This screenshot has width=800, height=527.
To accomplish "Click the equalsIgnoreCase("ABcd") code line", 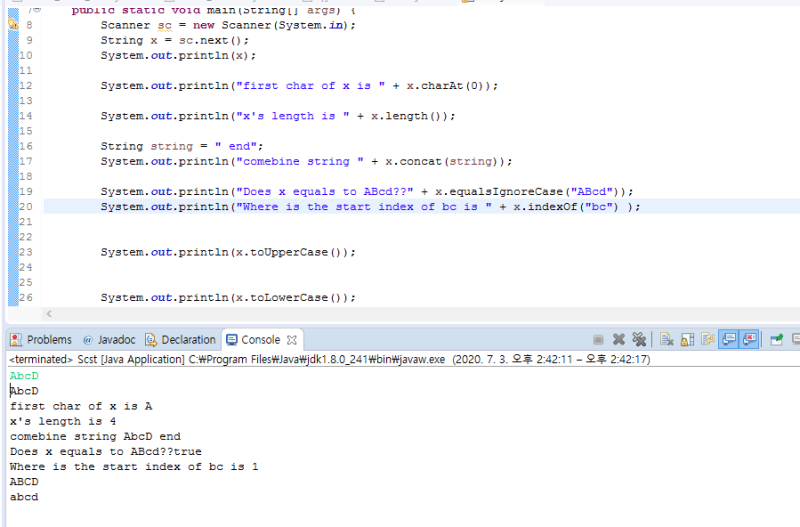I will pos(366,191).
